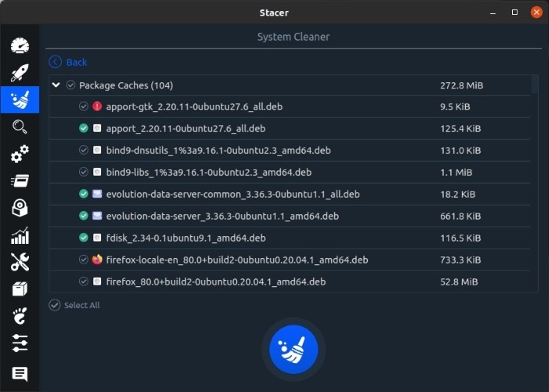
Task: Open Processes icon in sidebar
Action: 20,181
